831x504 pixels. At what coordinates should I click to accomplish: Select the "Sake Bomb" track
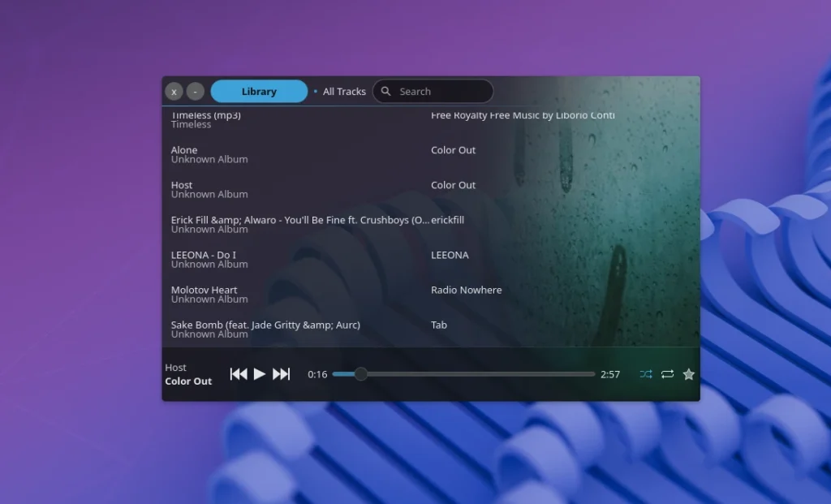[x=325, y=329]
